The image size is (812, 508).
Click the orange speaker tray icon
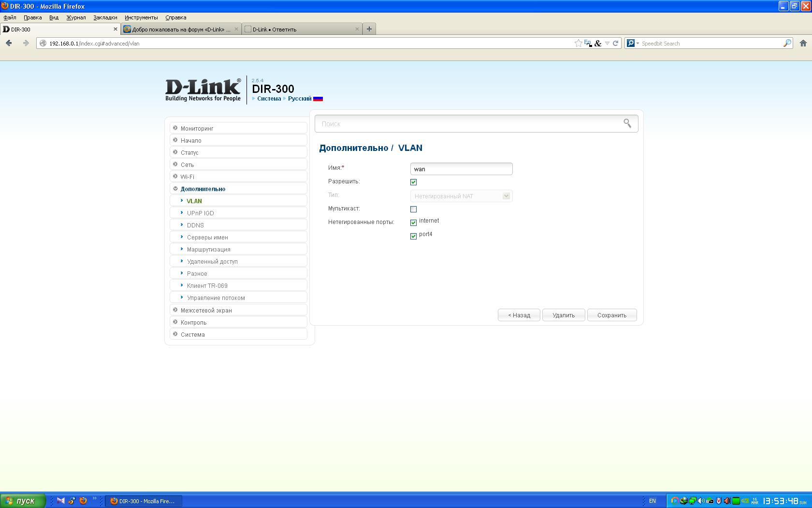point(727,501)
